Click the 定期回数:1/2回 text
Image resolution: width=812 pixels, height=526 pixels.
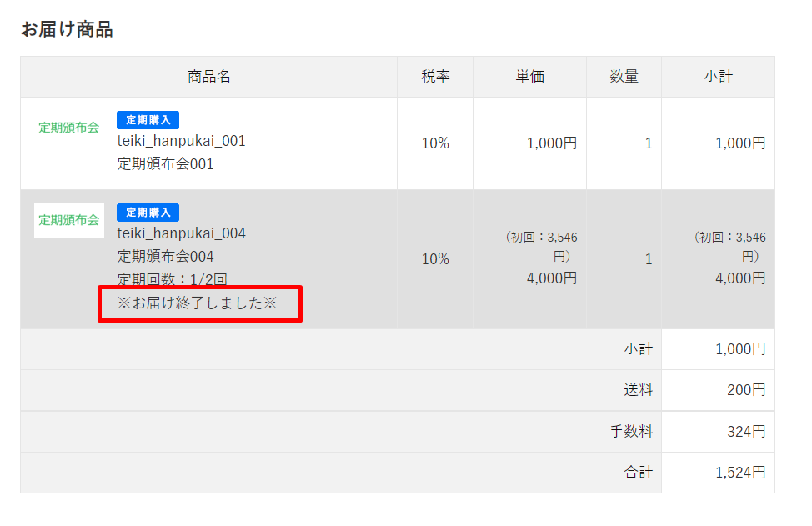point(172,279)
